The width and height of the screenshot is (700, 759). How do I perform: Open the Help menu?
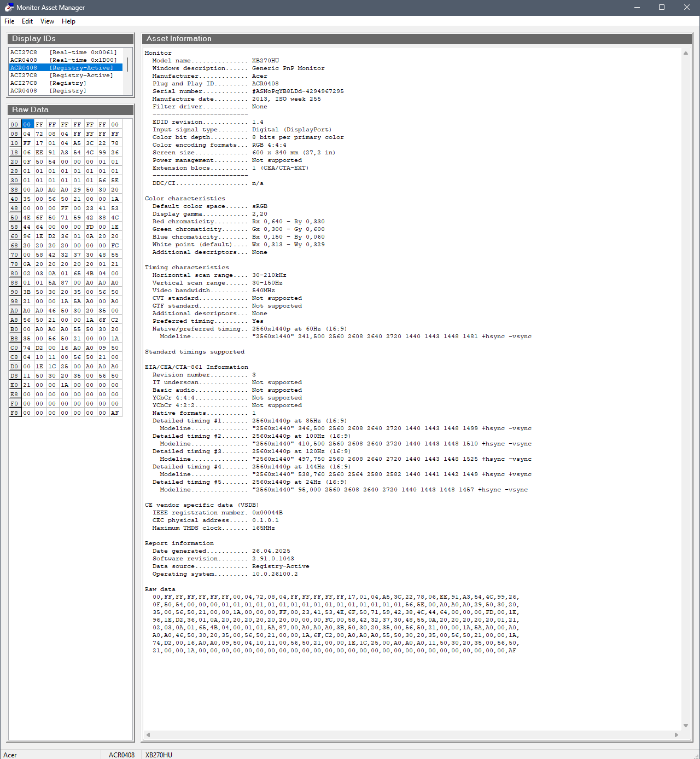coord(68,21)
